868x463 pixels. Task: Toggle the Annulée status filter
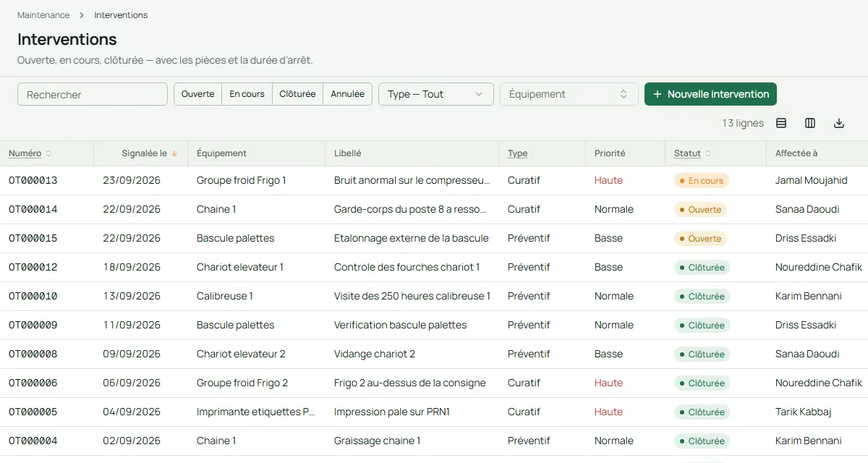click(x=347, y=94)
